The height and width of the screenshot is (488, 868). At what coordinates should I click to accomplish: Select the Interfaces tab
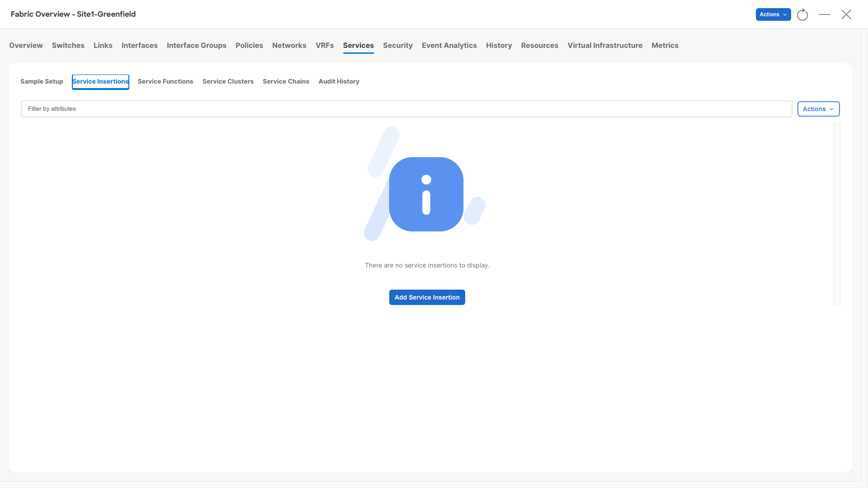[x=140, y=45]
